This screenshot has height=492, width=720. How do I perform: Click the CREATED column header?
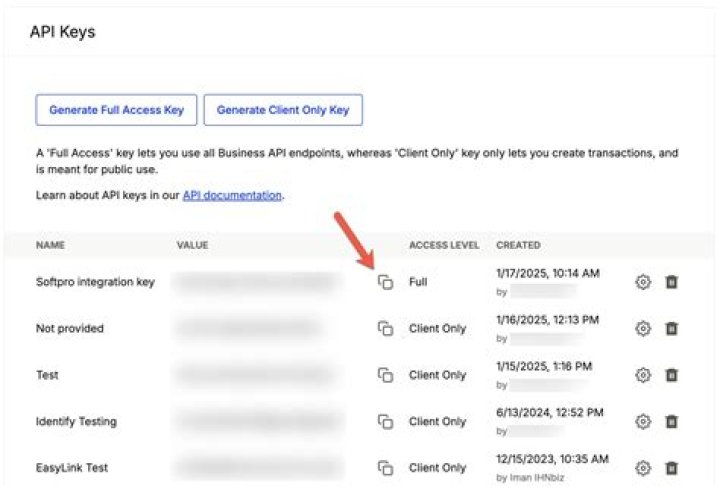[x=518, y=245]
